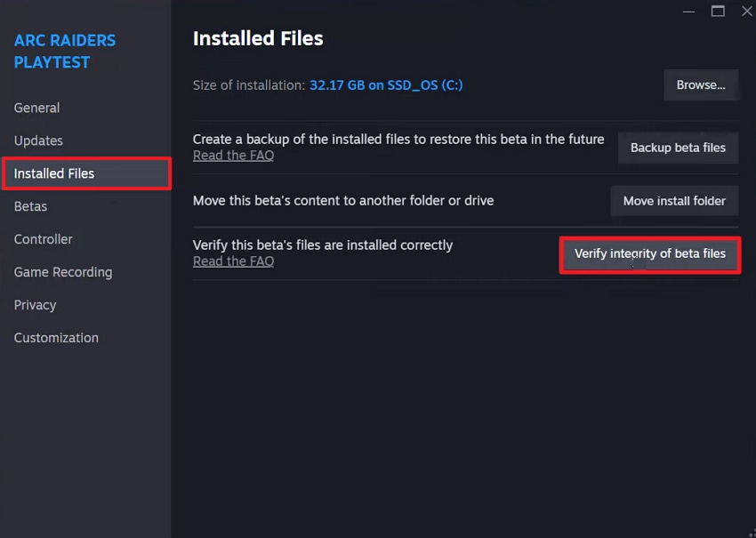Open the Privacy section
This screenshot has height=538, width=756.
35,305
